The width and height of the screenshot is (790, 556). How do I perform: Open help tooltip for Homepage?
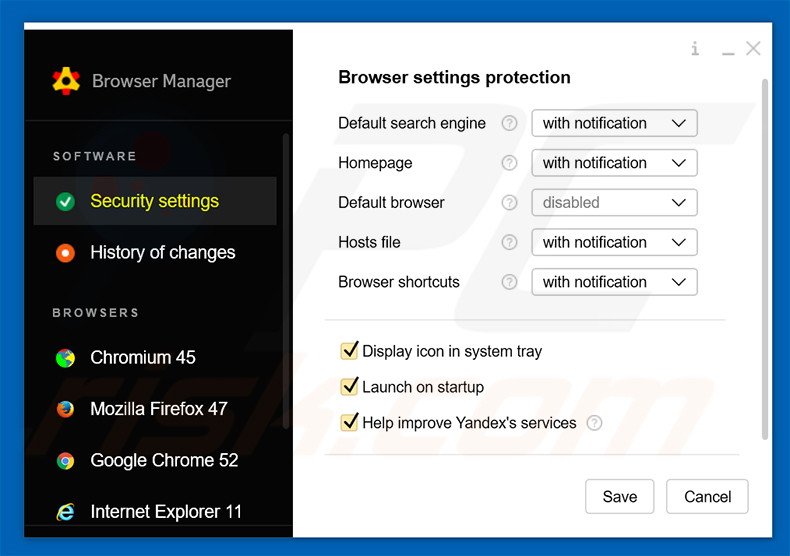coord(509,163)
